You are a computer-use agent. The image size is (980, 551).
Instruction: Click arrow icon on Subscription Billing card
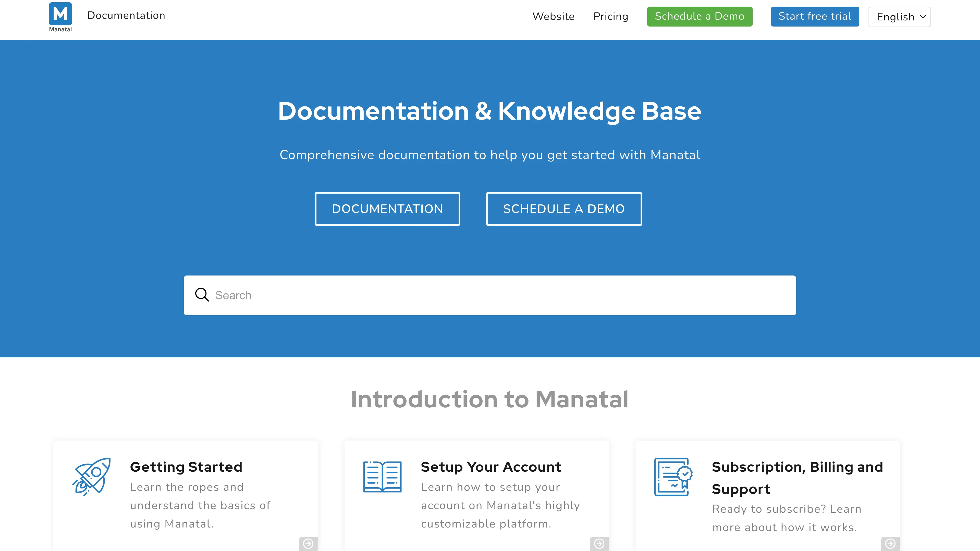pyautogui.click(x=890, y=544)
